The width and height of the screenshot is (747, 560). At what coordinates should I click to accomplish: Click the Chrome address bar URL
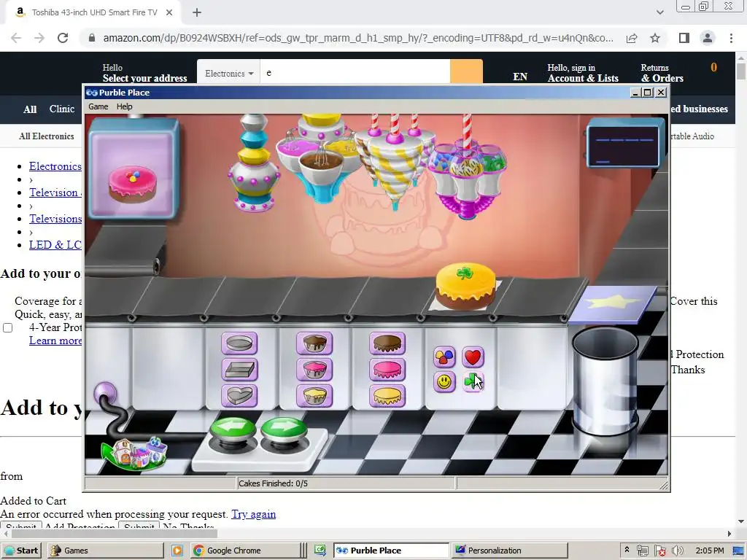coord(358,38)
